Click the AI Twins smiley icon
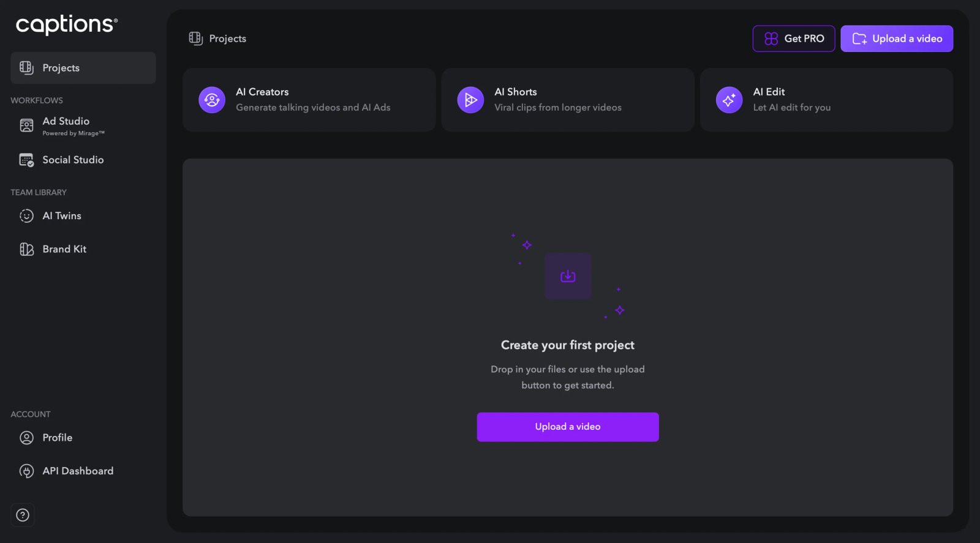Viewport: 980px width, 543px height. click(26, 216)
